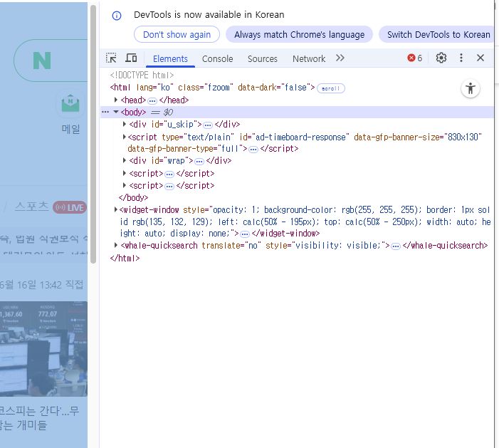Click the info icon in language notice
The height and width of the screenshot is (448, 499).
click(x=117, y=15)
